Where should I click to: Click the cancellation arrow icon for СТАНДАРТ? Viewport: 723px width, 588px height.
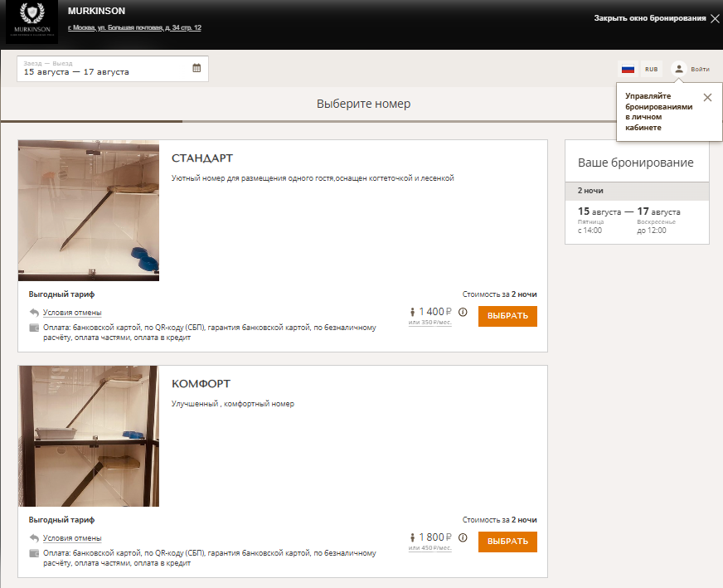pyautogui.click(x=34, y=312)
